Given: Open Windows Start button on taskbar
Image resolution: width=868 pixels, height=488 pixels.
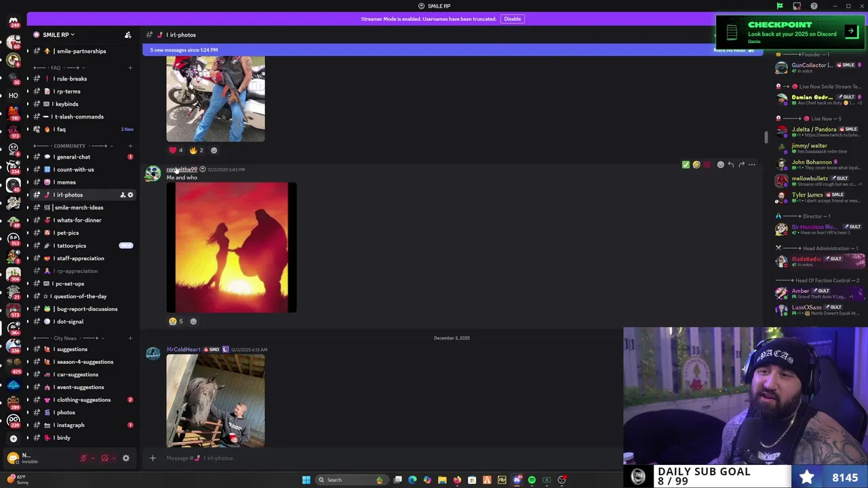Looking at the screenshot, I should point(306,480).
